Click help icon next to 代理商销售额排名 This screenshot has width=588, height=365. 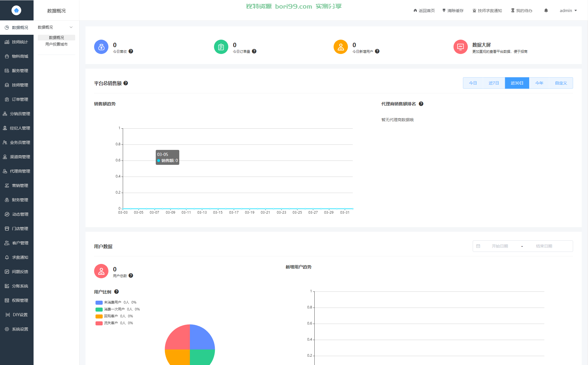(421, 104)
